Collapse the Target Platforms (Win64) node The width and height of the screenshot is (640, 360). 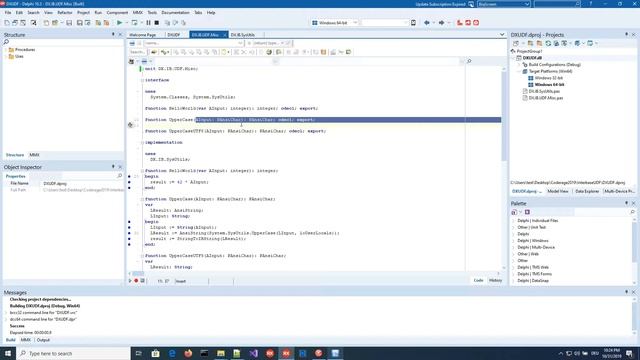519,71
